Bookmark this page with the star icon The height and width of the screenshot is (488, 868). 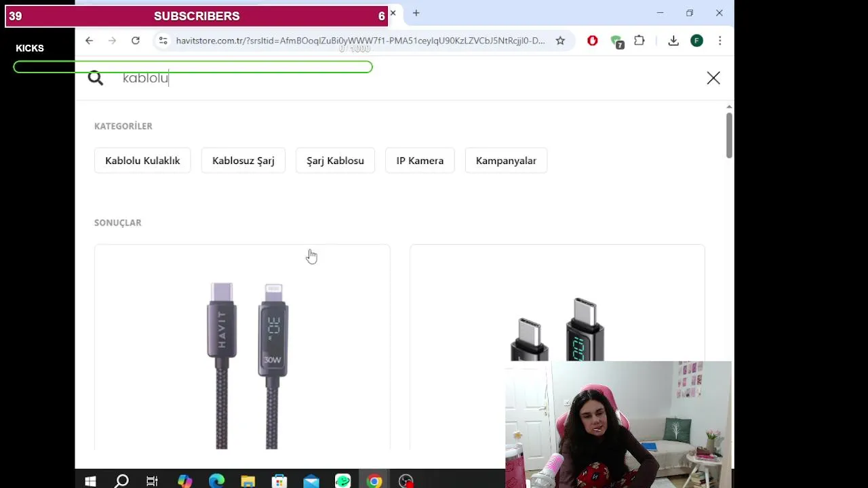pos(560,41)
